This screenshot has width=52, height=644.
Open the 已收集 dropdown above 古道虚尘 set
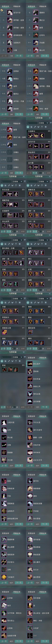[44, 123]
